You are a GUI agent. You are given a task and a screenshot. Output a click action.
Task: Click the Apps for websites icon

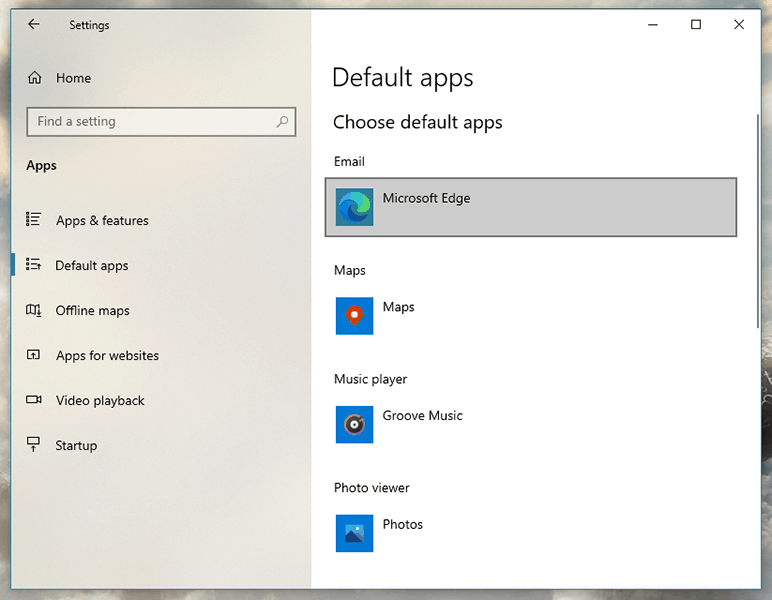(33, 355)
